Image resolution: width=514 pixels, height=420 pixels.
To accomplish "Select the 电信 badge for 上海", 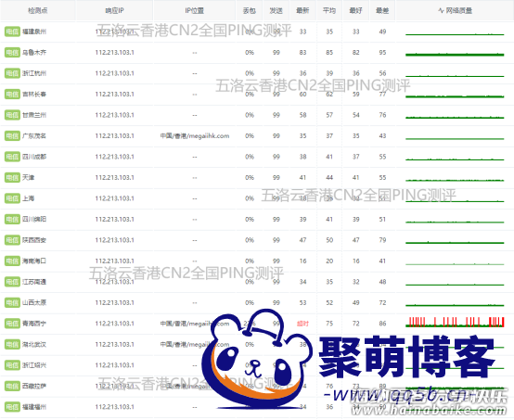I will 12,198.
